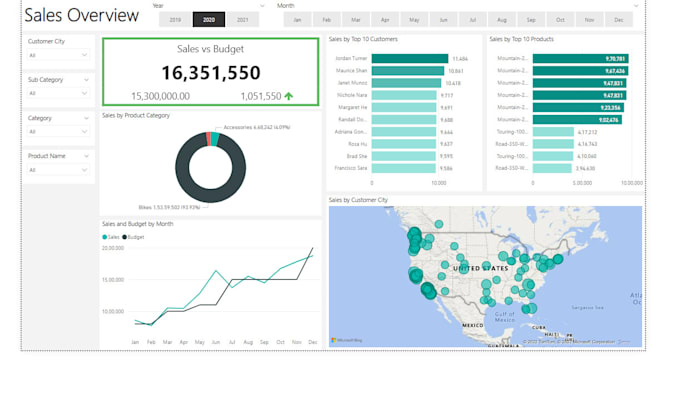Select the teal Accessories donut segment

tap(215, 139)
